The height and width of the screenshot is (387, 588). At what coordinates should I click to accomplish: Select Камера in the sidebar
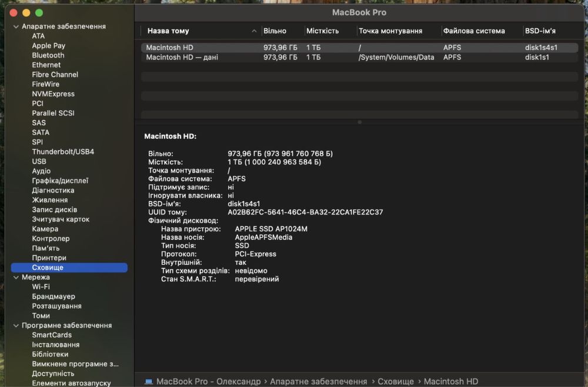(x=45, y=229)
